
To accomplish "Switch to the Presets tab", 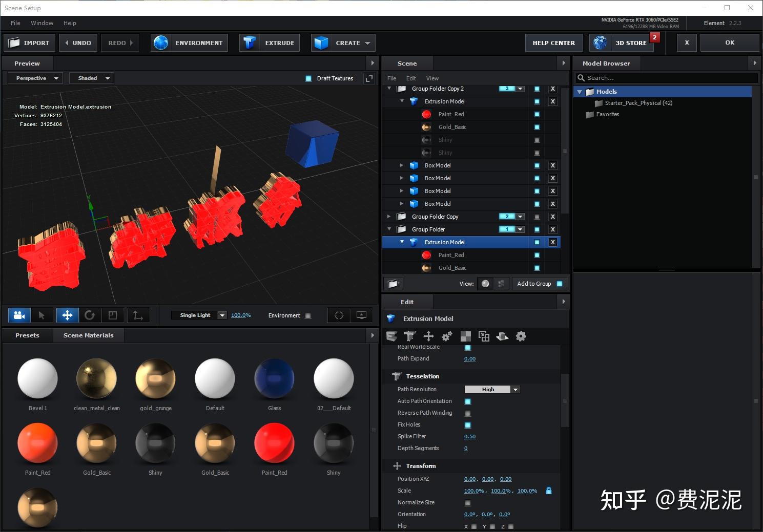I will pos(27,335).
